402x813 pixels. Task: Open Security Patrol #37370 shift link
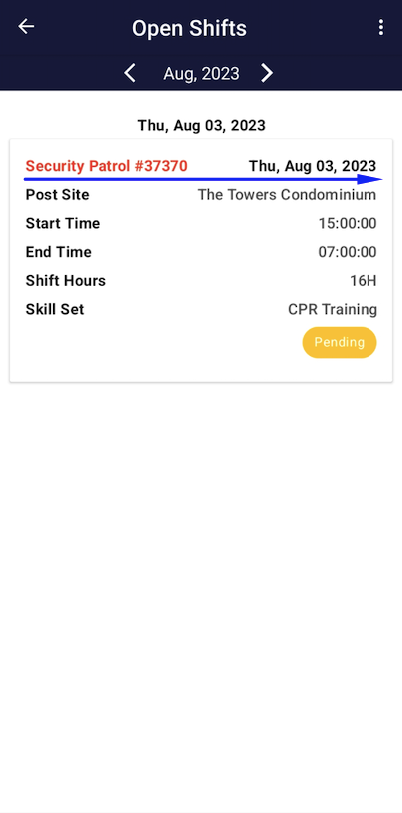pos(106,166)
